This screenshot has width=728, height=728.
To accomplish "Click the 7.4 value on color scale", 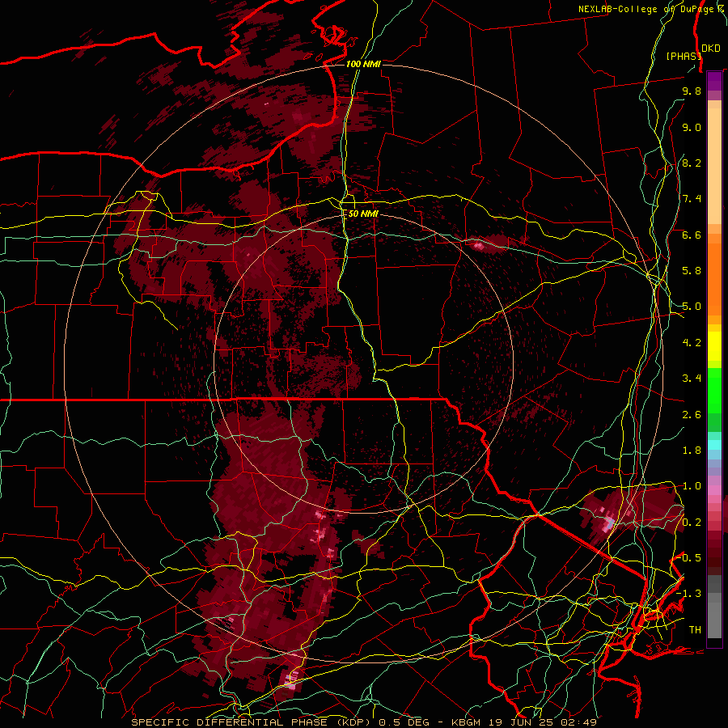I will [x=692, y=199].
